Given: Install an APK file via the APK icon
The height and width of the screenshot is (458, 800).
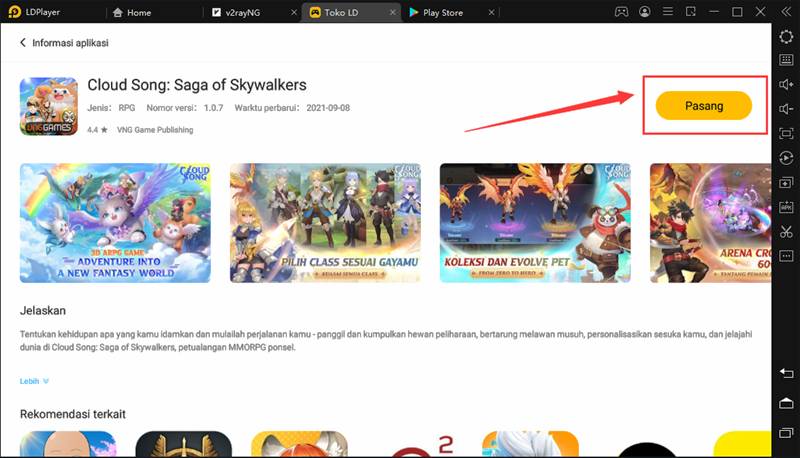Looking at the screenshot, I should pos(786,207).
